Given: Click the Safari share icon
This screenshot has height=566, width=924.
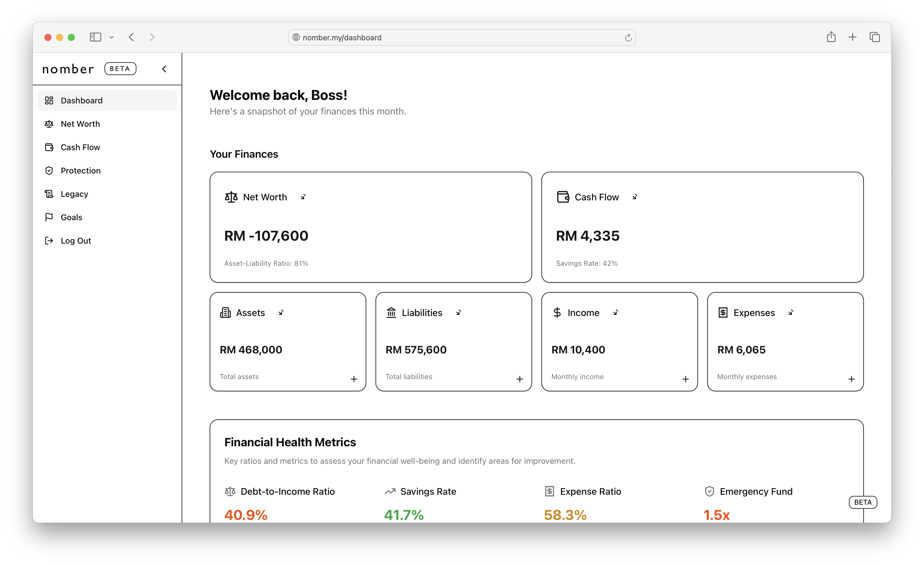Looking at the screenshot, I should [831, 37].
